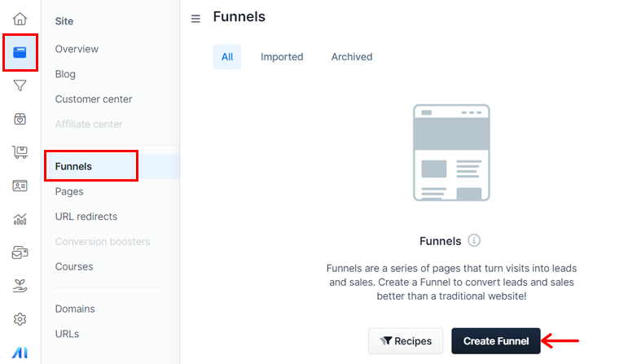Switch to the All tab
619x364 pixels.
point(227,57)
